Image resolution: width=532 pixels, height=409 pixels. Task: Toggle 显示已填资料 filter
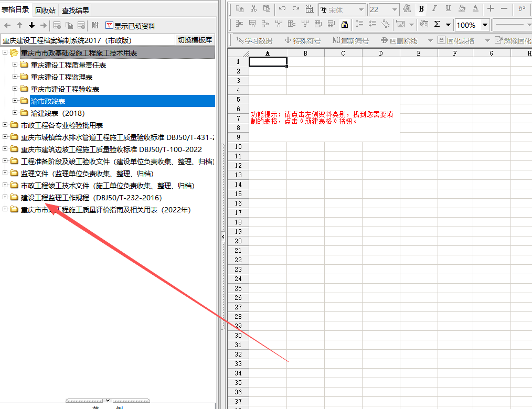click(x=130, y=26)
